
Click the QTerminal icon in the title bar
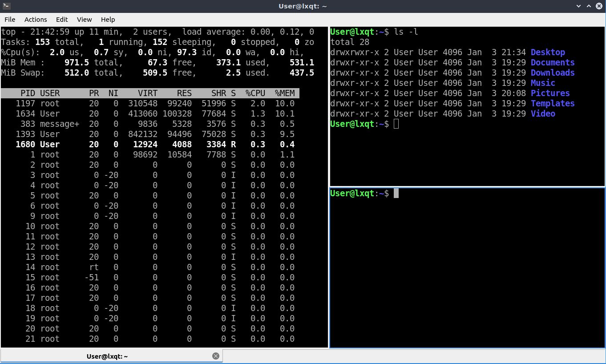pyautogui.click(x=6, y=6)
